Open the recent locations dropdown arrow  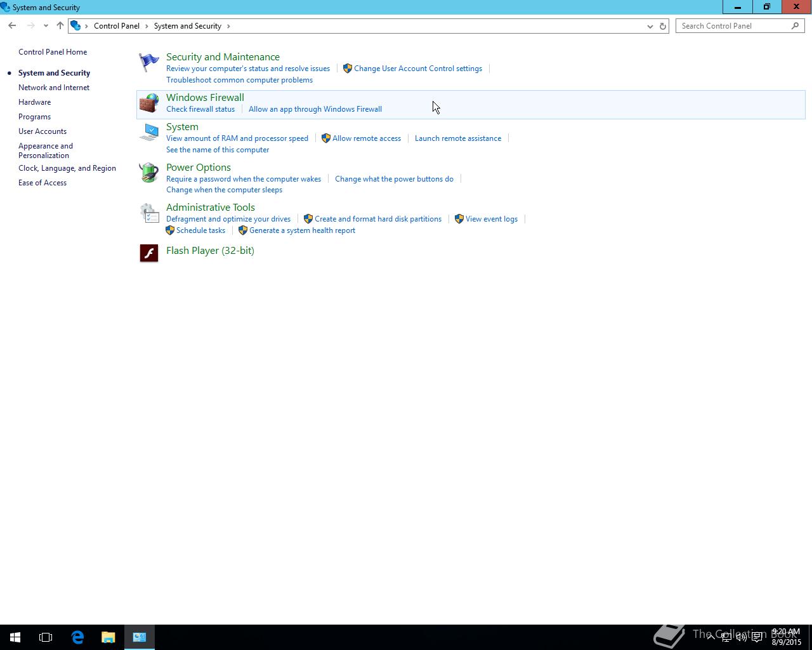46,26
